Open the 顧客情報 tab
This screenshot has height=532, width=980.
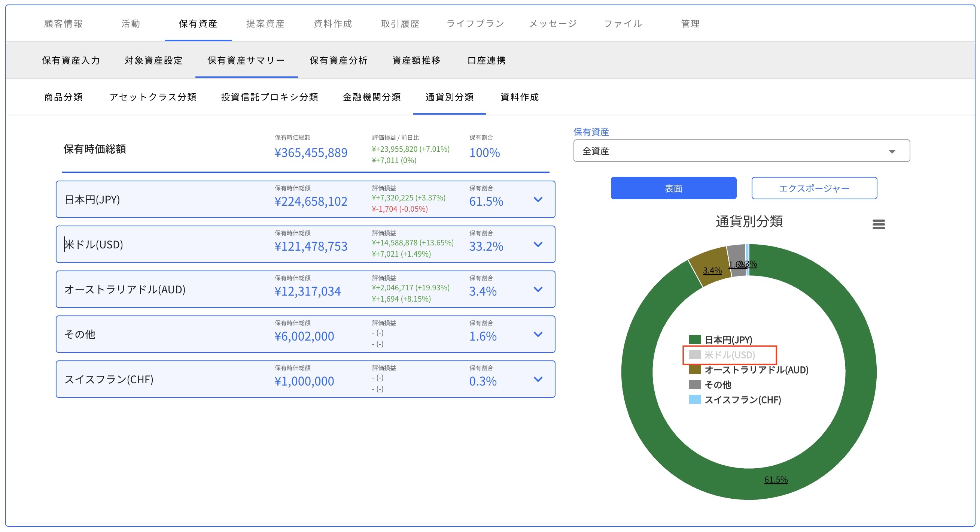coord(64,24)
